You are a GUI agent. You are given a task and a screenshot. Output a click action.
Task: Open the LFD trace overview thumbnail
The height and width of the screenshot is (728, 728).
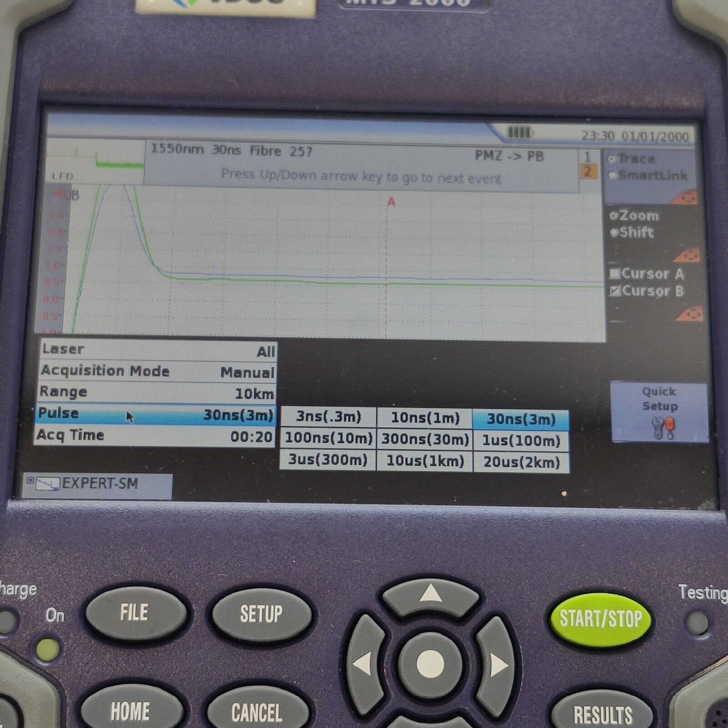point(96,161)
